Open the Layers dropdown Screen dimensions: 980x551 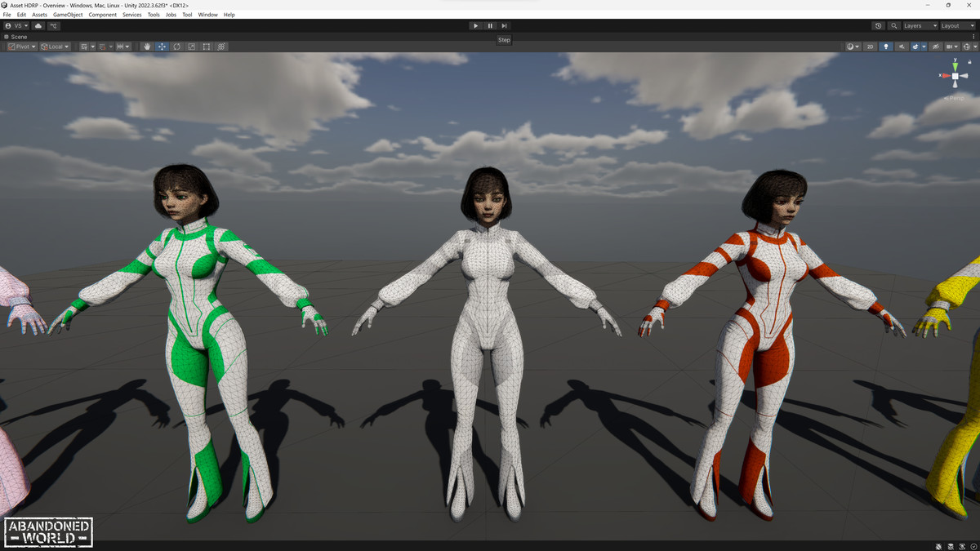coord(920,26)
